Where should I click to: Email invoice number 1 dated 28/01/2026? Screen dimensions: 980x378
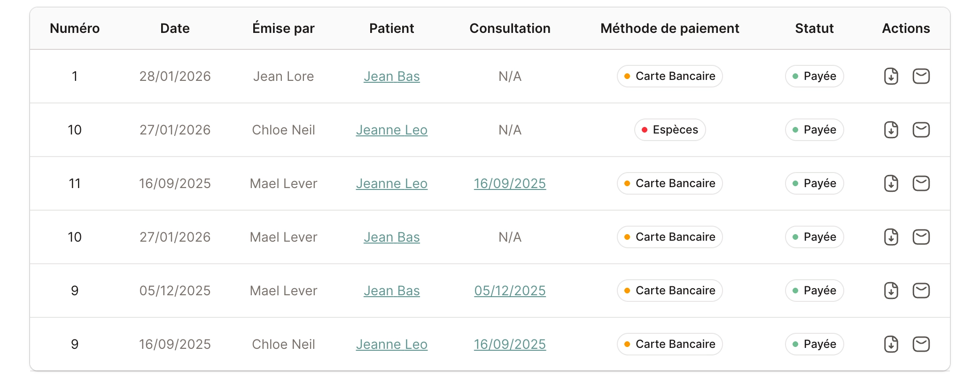point(921,76)
